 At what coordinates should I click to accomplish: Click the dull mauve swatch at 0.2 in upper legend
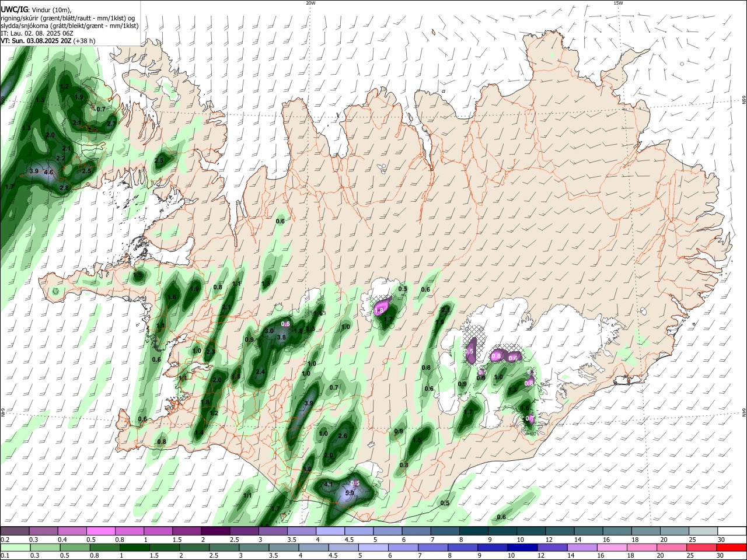pyautogui.click(x=15, y=531)
